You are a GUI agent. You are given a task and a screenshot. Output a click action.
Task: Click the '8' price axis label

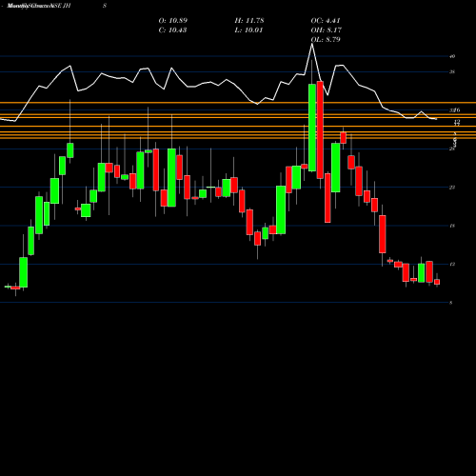(451, 303)
